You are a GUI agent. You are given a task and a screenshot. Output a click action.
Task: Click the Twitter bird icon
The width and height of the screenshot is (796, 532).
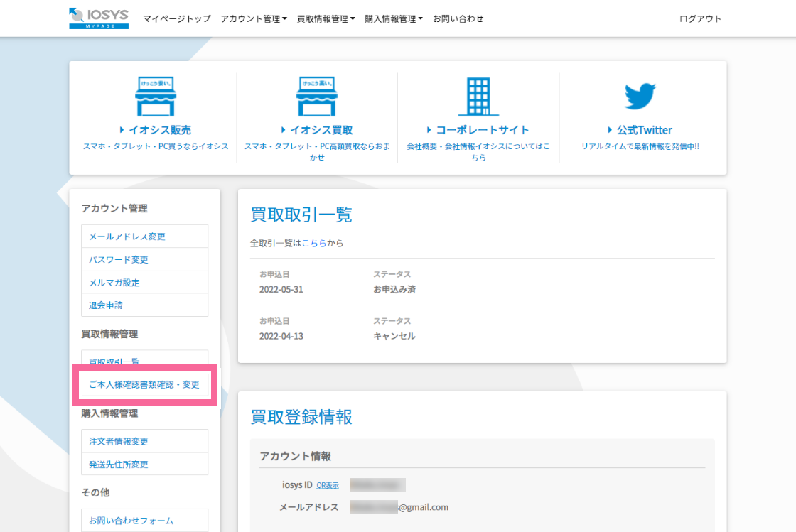coord(640,96)
